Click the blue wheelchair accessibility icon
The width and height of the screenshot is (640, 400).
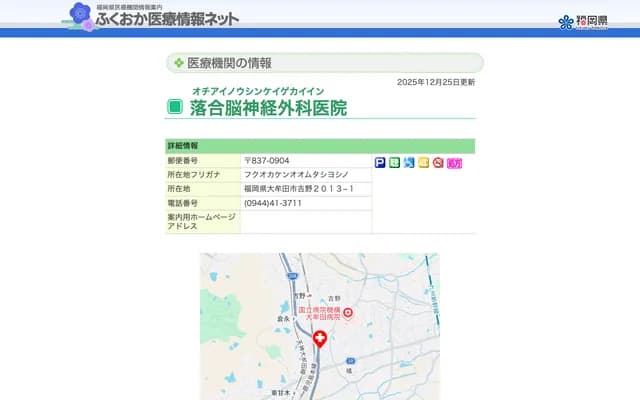pyautogui.click(x=409, y=162)
